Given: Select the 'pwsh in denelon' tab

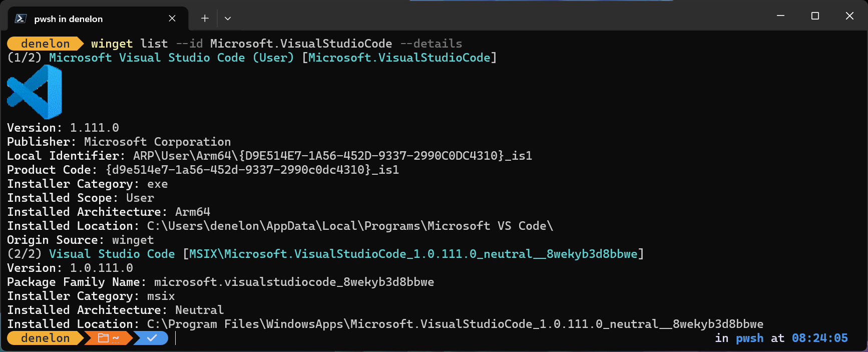Looking at the screenshot, I should 98,19.
